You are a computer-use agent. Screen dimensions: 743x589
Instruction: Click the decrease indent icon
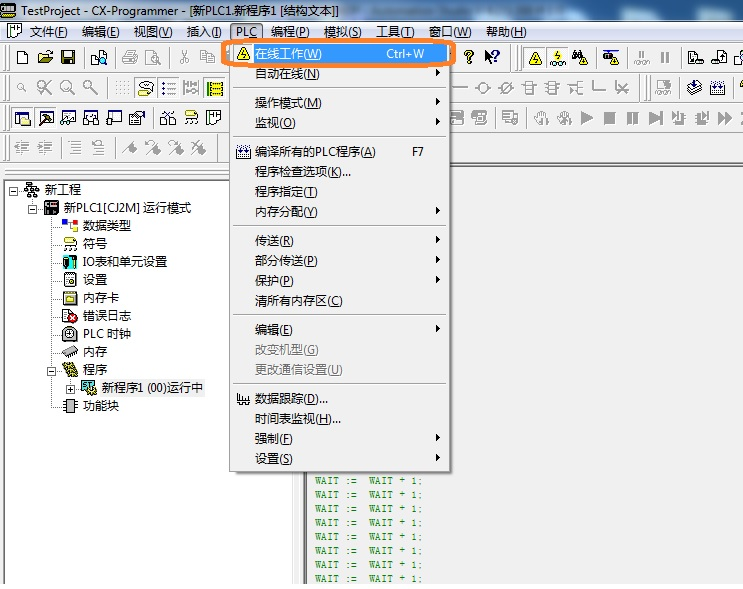click(x=22, y=148)
